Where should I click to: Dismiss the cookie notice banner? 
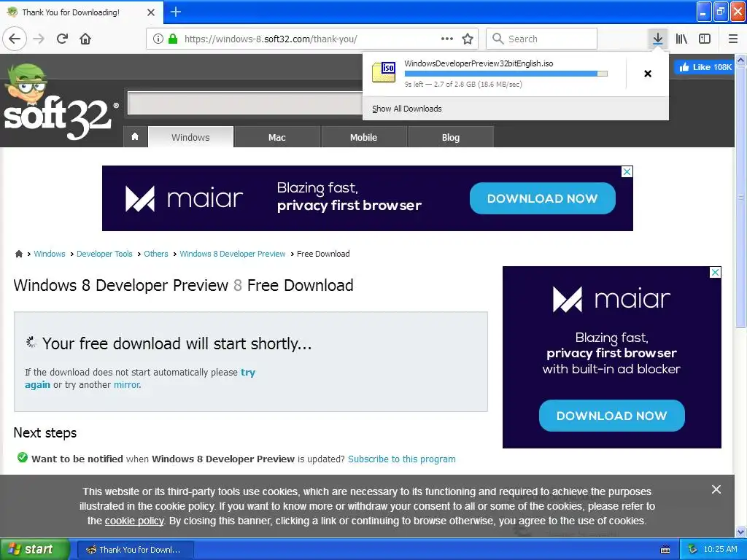tap(716, 489)
